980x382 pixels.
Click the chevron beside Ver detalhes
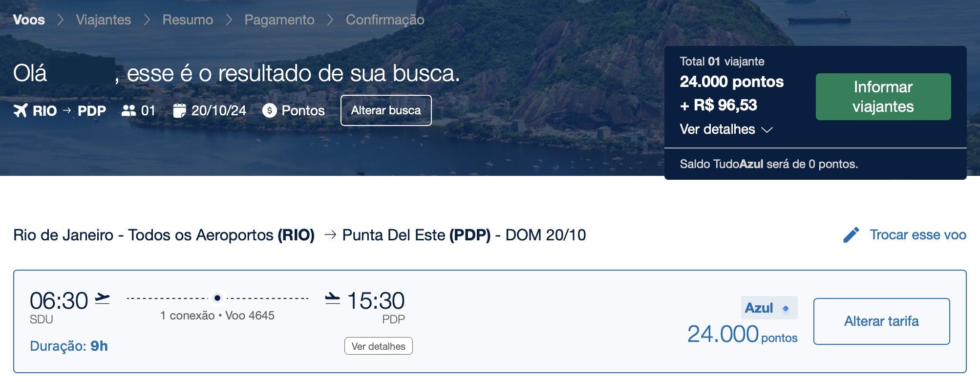[767, 130]
